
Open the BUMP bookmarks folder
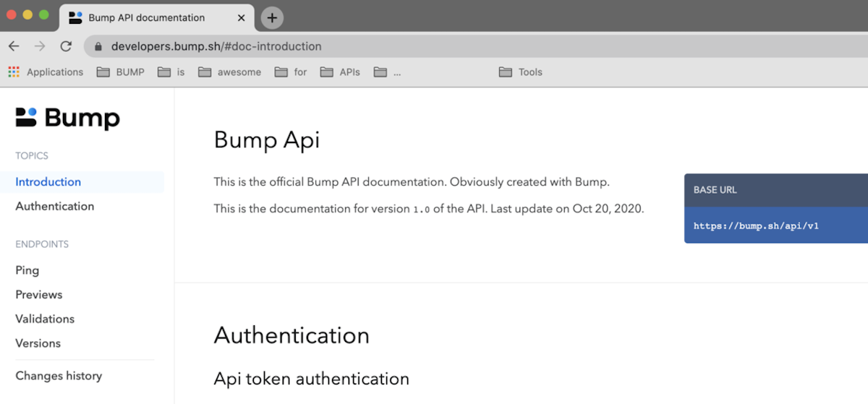click(121, 72)
